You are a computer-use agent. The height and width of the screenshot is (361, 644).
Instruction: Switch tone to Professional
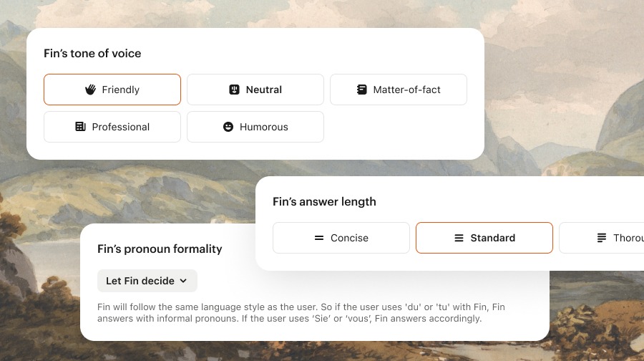pos(120,127)
